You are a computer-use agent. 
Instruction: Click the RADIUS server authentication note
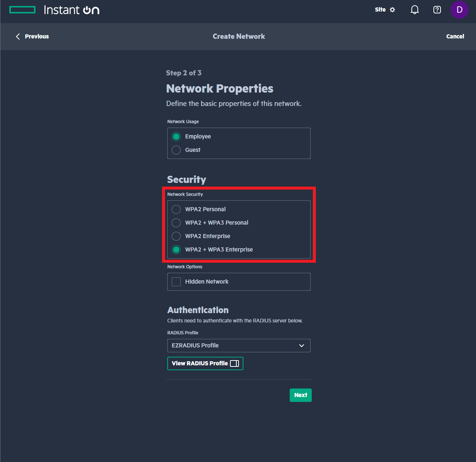tap(235, 321)
